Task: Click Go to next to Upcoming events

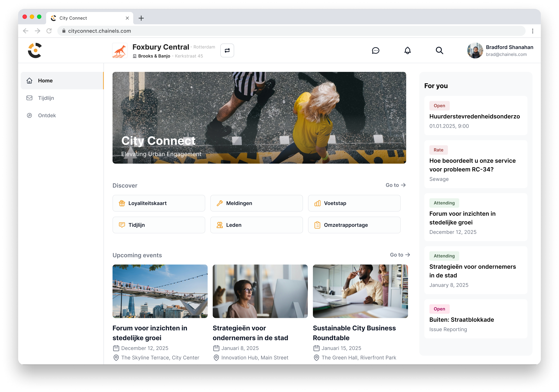Action: [400, 255]
